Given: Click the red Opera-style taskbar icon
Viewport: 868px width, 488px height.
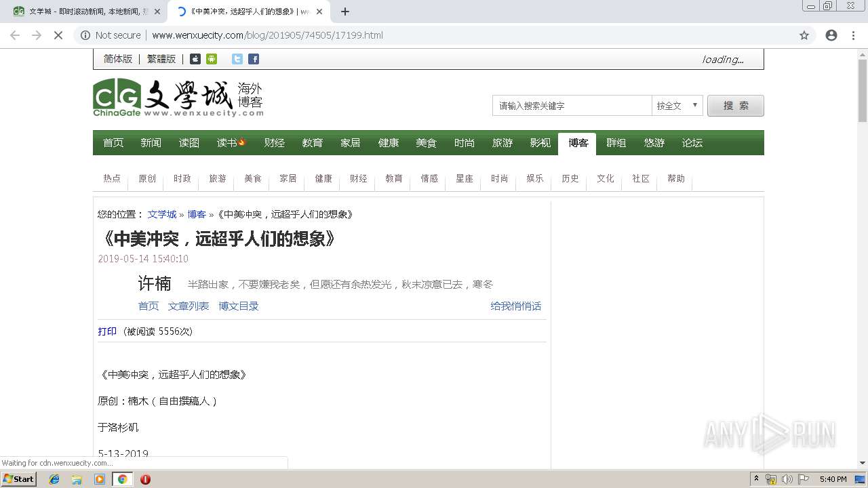Looking at the screenshot, I should click(145, 479).
